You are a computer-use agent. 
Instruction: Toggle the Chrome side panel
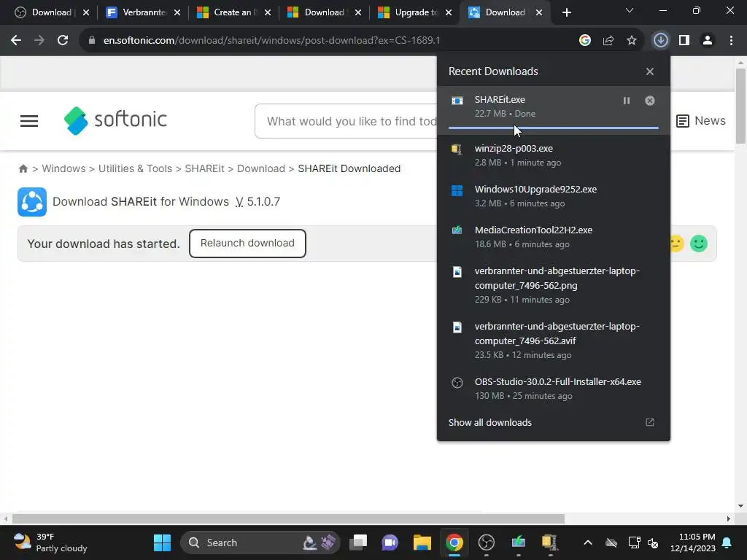tap(684, 41)
